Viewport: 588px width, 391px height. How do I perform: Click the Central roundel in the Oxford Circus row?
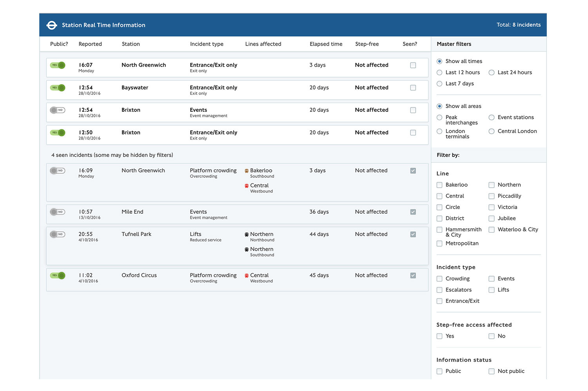point(246,275)
